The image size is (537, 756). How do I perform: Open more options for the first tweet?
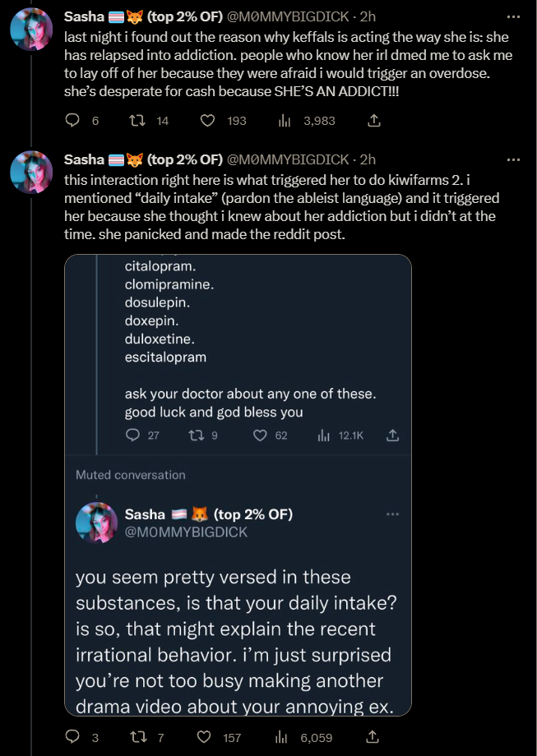coord(513,17)
